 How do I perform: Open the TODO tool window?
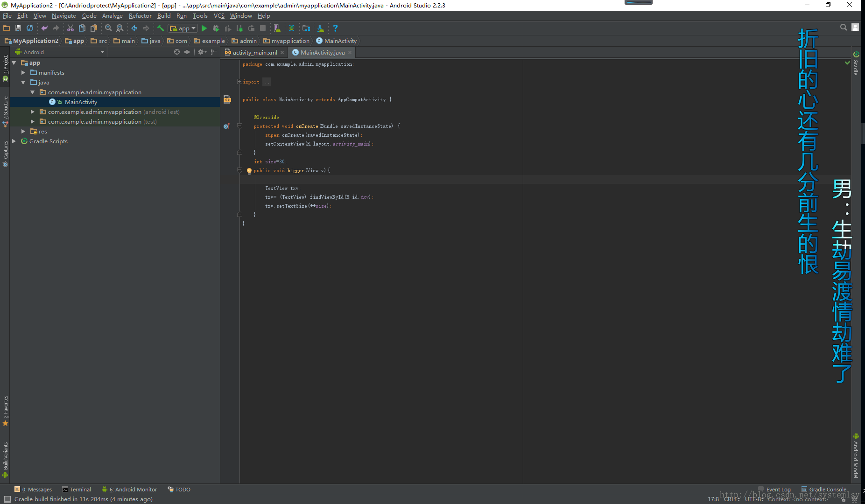click(x=179, y=490)
